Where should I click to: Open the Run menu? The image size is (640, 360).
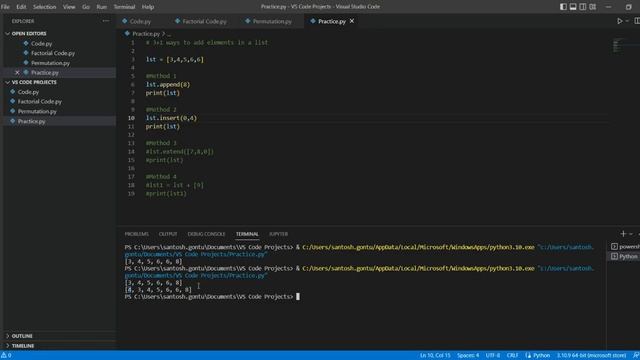tap(102, 7)
